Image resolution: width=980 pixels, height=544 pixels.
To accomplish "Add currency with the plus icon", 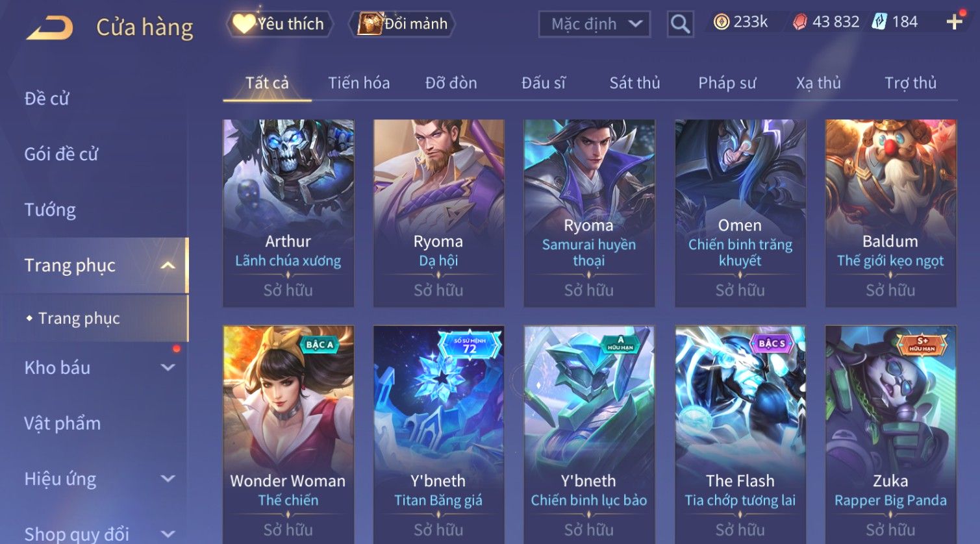I will [954, 22].
